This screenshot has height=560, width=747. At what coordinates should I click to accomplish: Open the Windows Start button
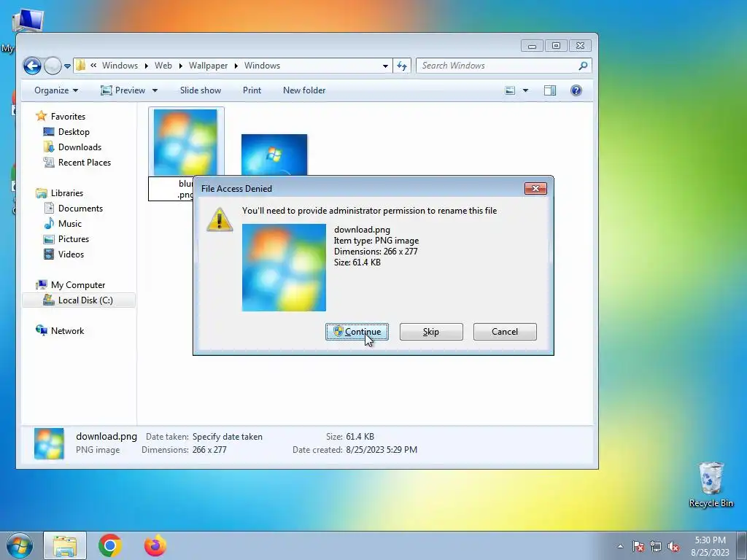coord(20,545)
